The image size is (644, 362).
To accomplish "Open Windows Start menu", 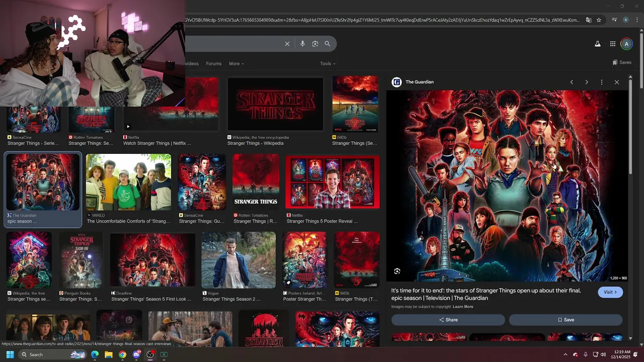I will (10, 354).
